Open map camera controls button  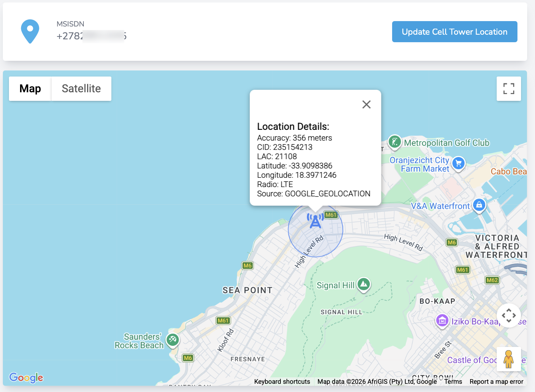point(509,315)
